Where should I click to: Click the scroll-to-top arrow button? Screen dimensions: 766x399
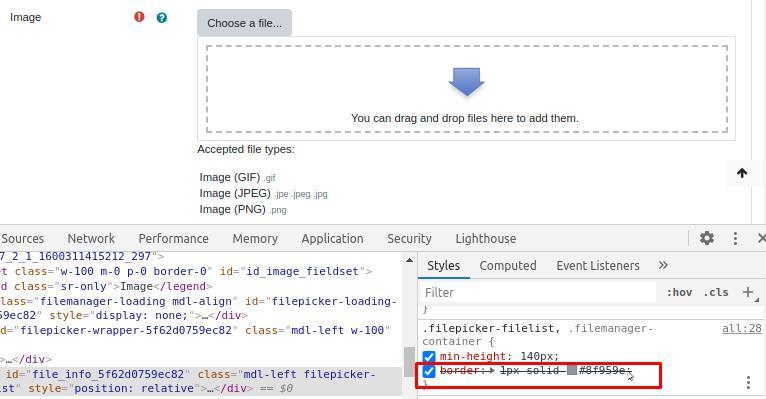pos(742,173)
